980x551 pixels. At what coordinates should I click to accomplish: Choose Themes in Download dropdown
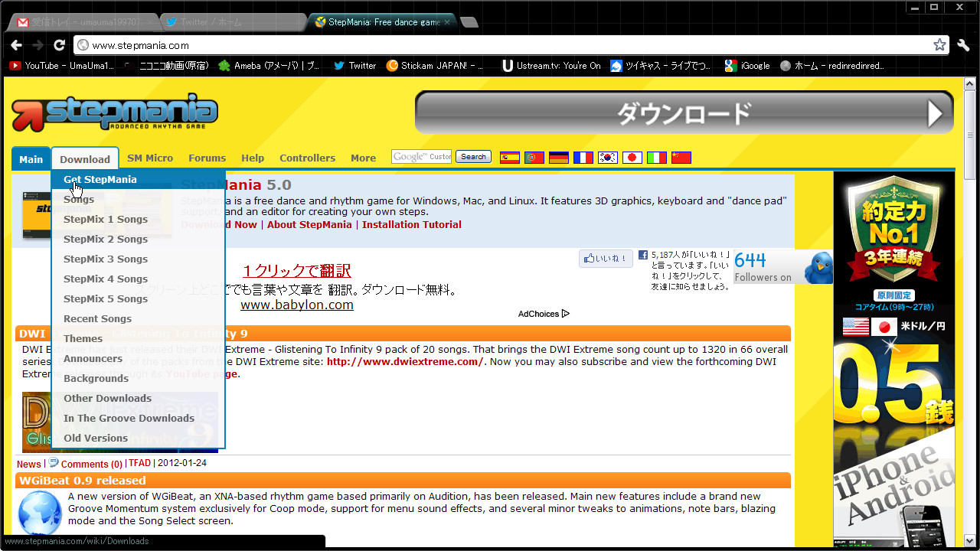[139, 338]
